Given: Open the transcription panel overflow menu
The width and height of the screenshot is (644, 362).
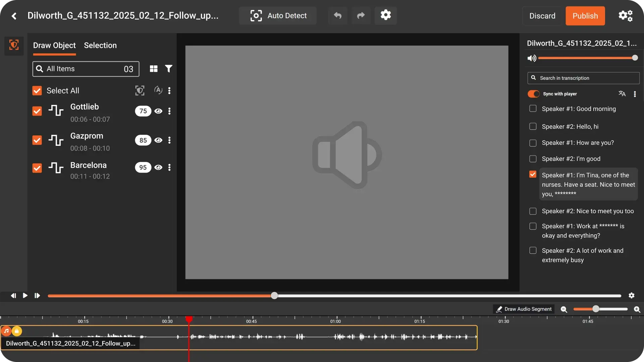Looking at the screenshot, I should [x=635, y=94].
